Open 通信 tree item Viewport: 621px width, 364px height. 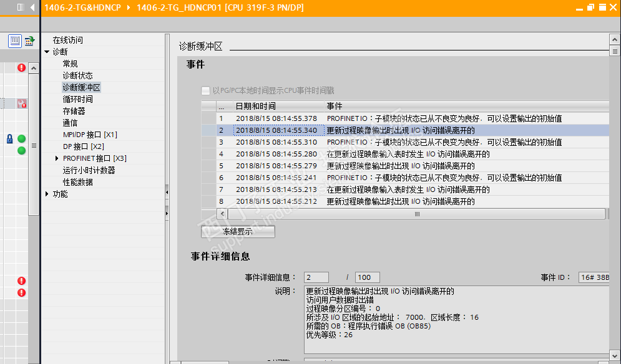click(x=70, y=123)
